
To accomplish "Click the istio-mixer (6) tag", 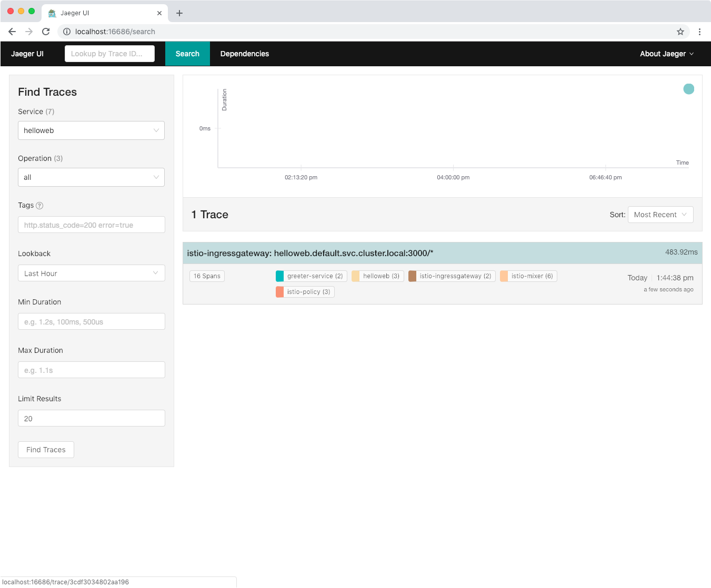I will (528, 276).
